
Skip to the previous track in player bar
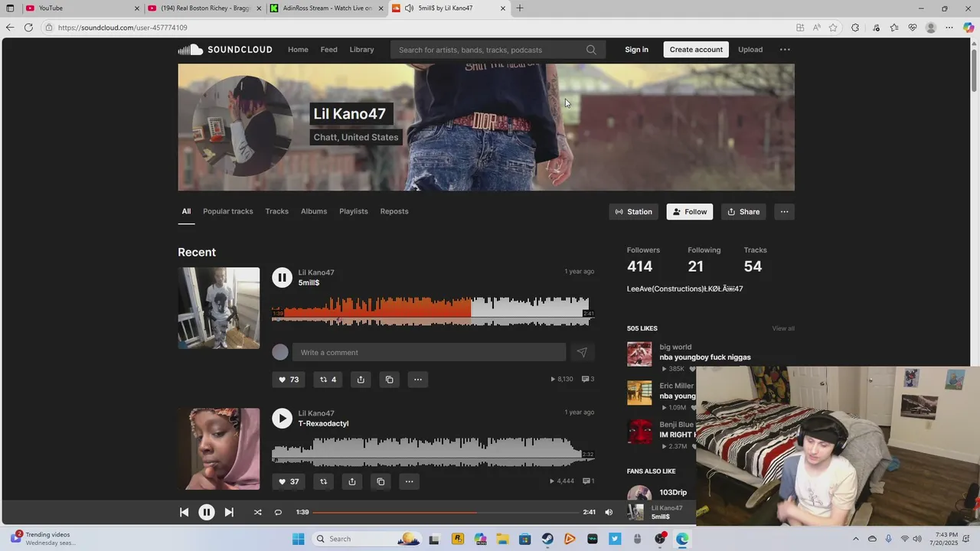(184, 513)
